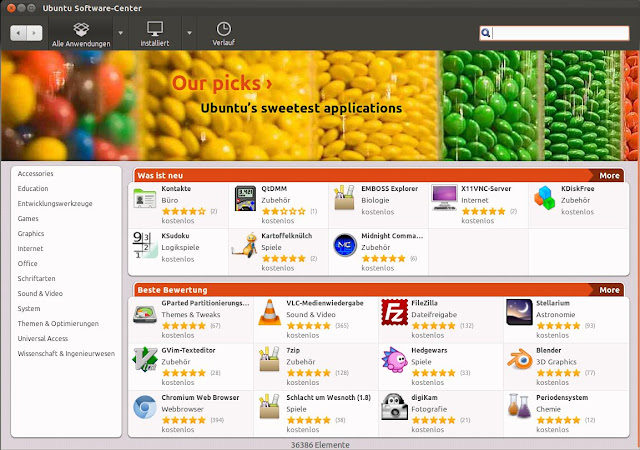
Task: Click More in Was ist neu header
Action: pos(609,176)
